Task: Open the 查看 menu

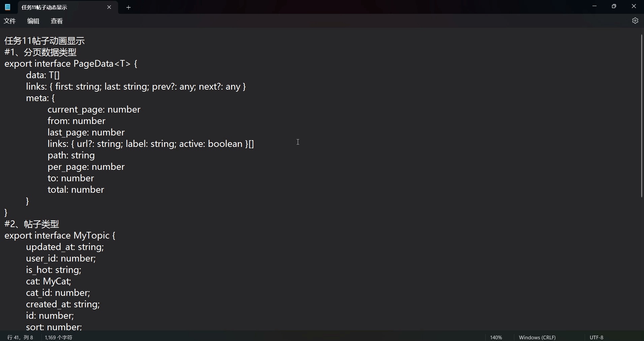Action: point(57,21)
